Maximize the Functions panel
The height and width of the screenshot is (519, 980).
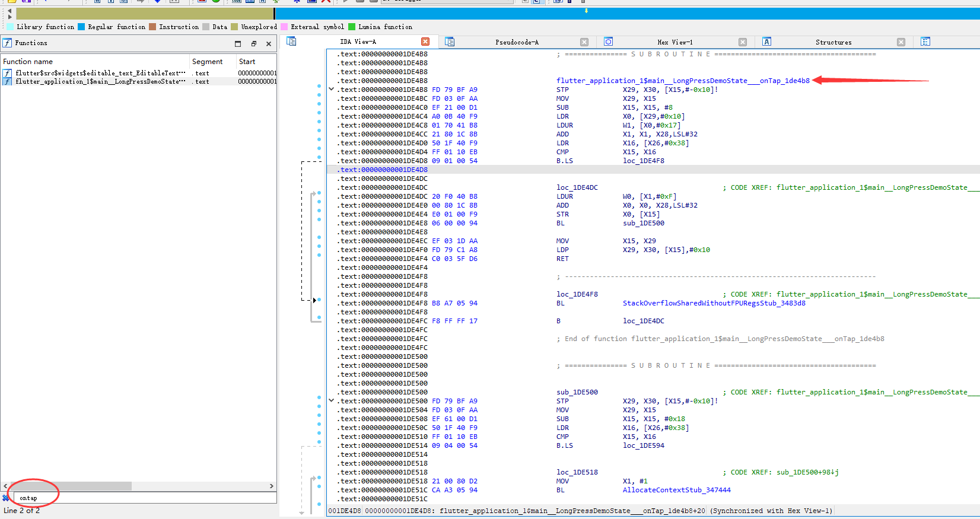pos(238,43)
